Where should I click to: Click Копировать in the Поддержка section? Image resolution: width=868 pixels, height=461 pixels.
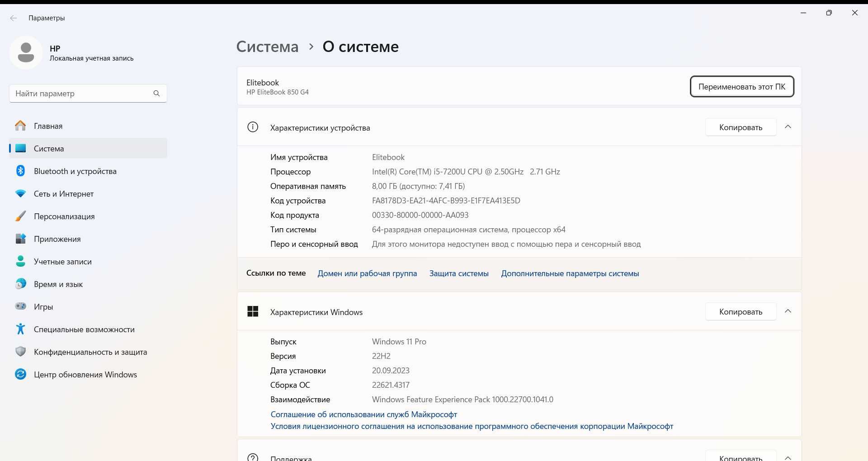[x=741, y=456]
